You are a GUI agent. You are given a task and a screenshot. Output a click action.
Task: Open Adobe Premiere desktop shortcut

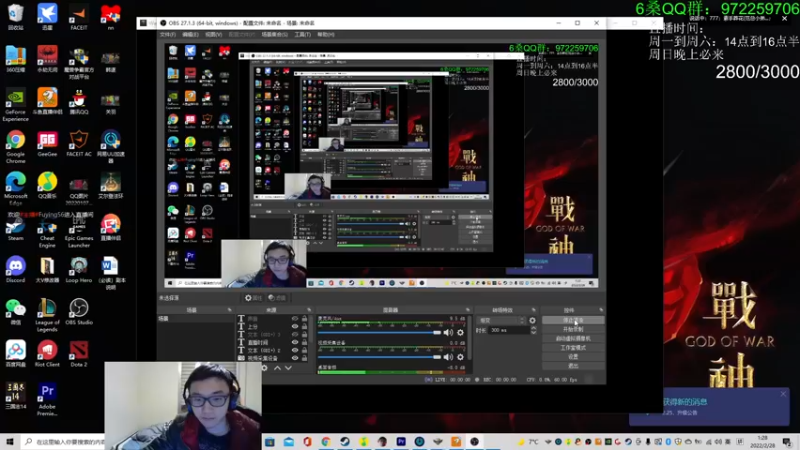click(x=47, y=399)
